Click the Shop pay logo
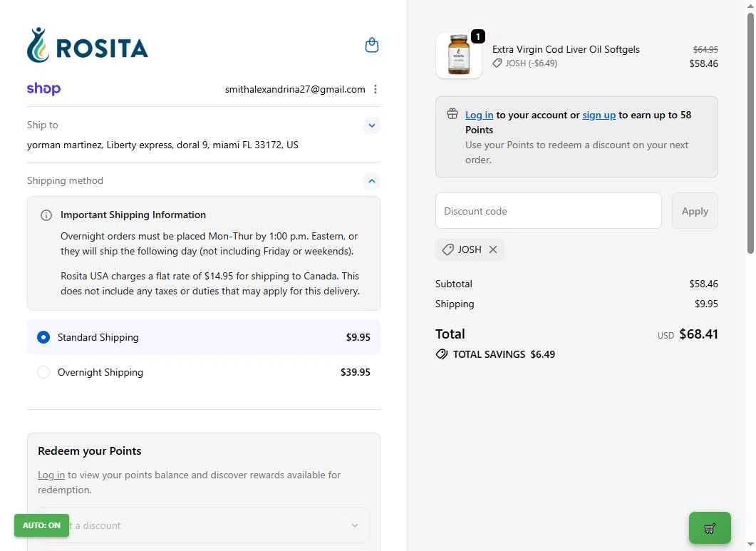The width and height of the screenshot is (756, 551). pyautogui.click(x=44, y=89)
